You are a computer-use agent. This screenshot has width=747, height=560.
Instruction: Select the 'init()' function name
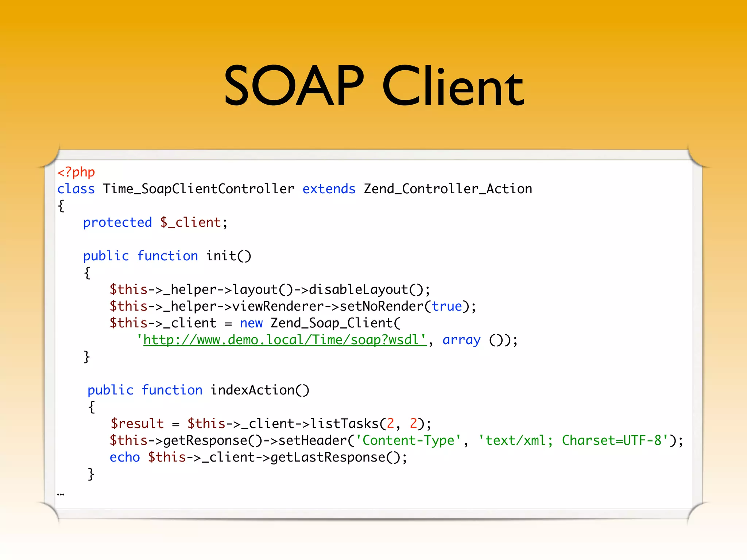coord(229,256)
